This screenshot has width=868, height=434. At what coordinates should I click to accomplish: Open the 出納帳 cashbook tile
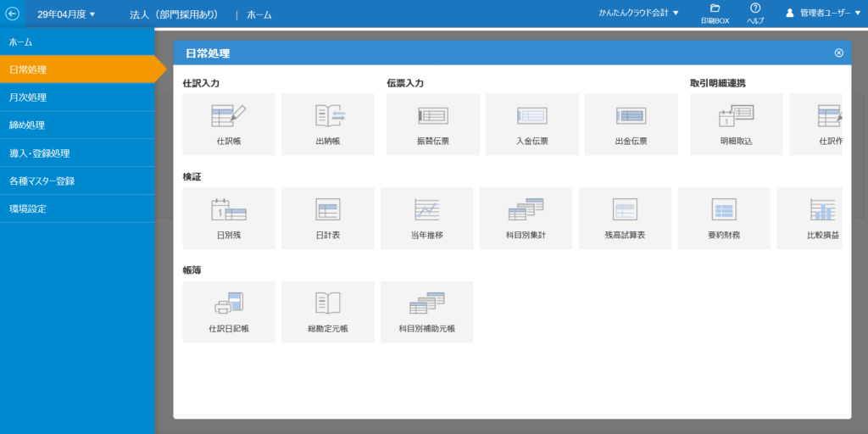point(328,125)
